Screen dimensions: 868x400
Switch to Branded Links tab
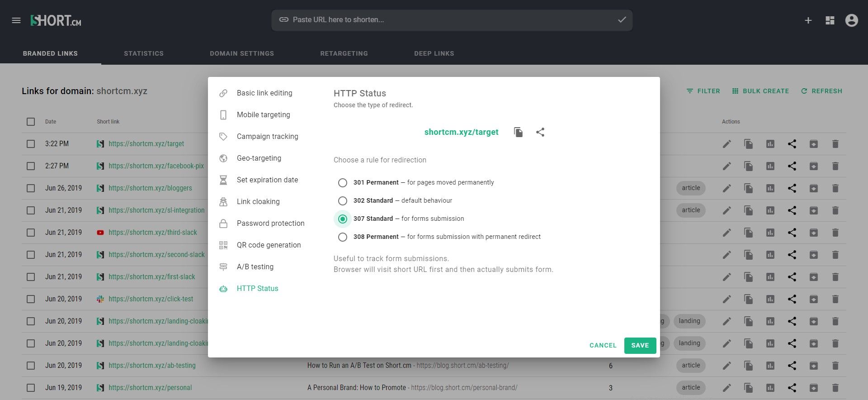pyautogui.click(x=50, y=53)
